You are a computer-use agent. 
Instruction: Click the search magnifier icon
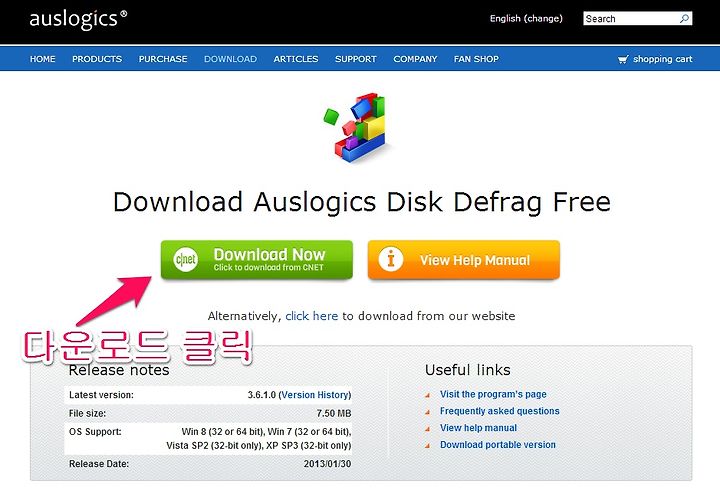coord(685,18)
